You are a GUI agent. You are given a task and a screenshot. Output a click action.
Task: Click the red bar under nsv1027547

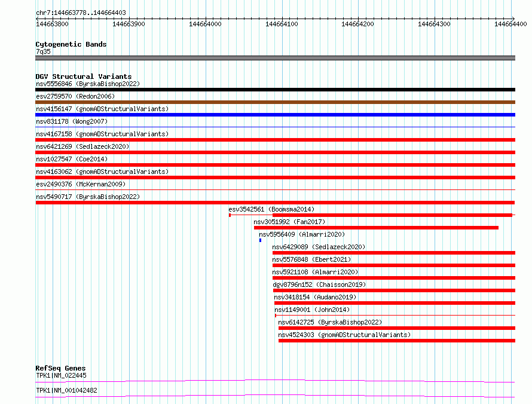point(275,165)
